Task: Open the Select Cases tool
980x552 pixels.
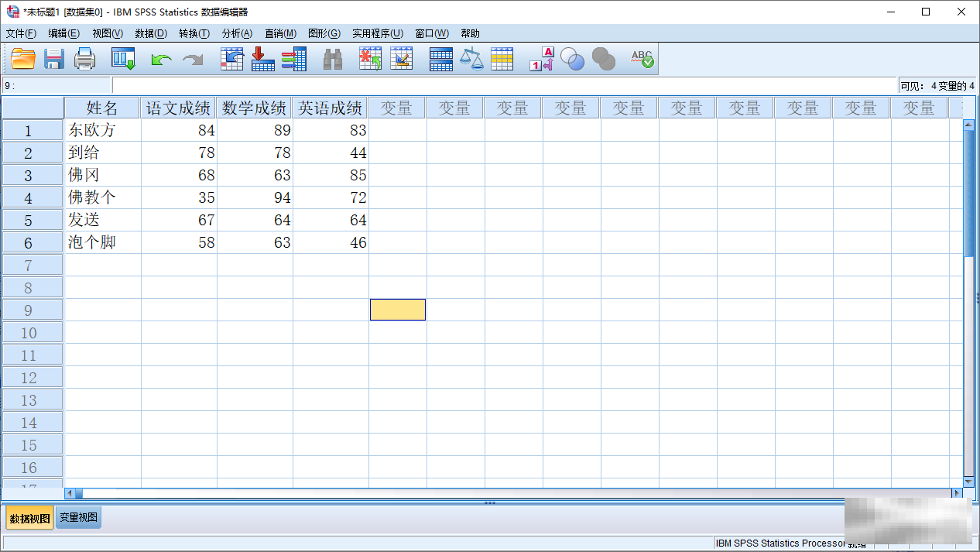Action: 502,59
